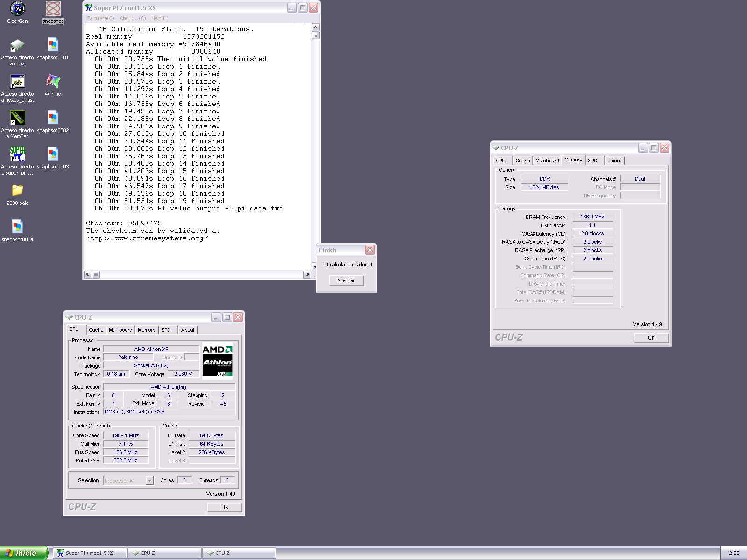Image resolution: width=747 pixels, height=560 pixels.
Task: Click the Core Voltage 2.080 V value
Action: point(183,374)
